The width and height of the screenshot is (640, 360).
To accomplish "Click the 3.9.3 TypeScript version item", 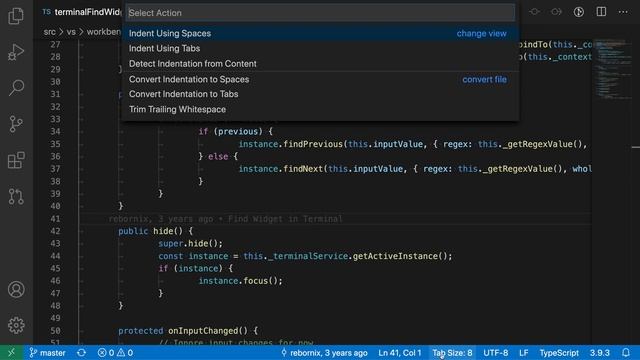I will click(x=600, y=353).
